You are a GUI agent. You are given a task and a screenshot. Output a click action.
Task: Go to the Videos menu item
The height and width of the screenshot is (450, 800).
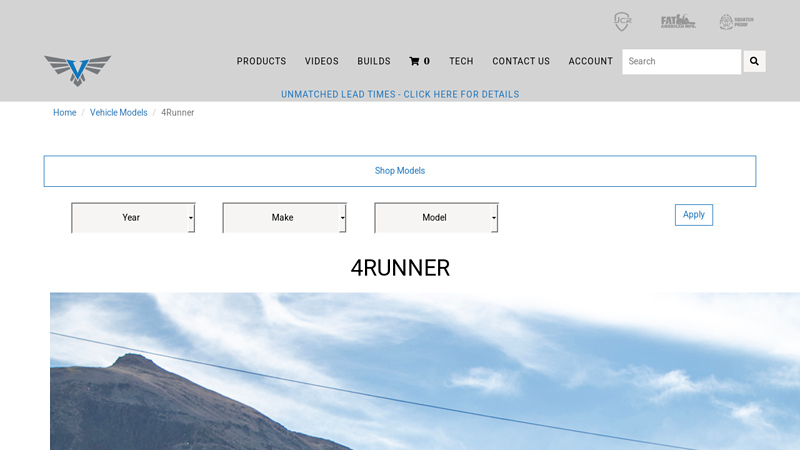[x=322, y=61]
